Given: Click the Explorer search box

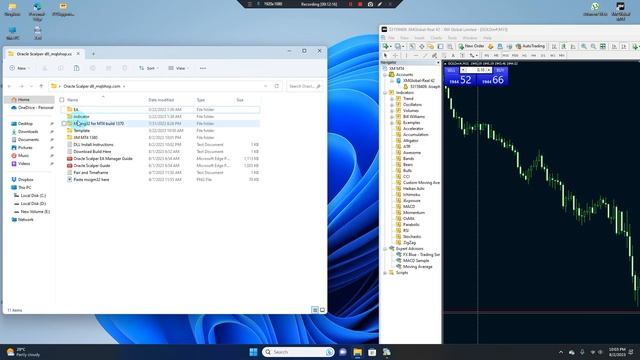Looking at the screenshot, I should coord(304,86).
